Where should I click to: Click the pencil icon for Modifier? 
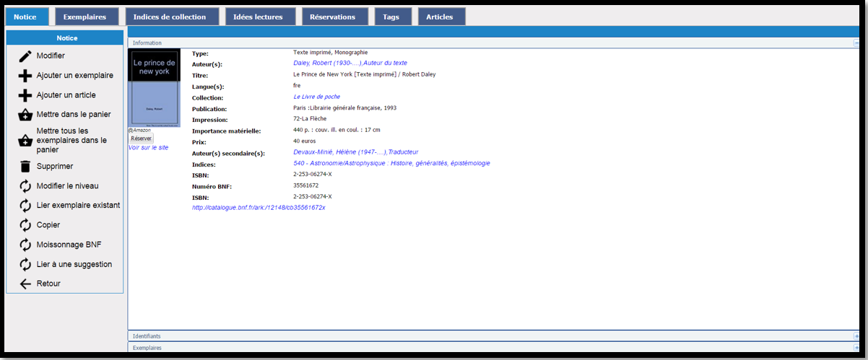click(25, 56)
